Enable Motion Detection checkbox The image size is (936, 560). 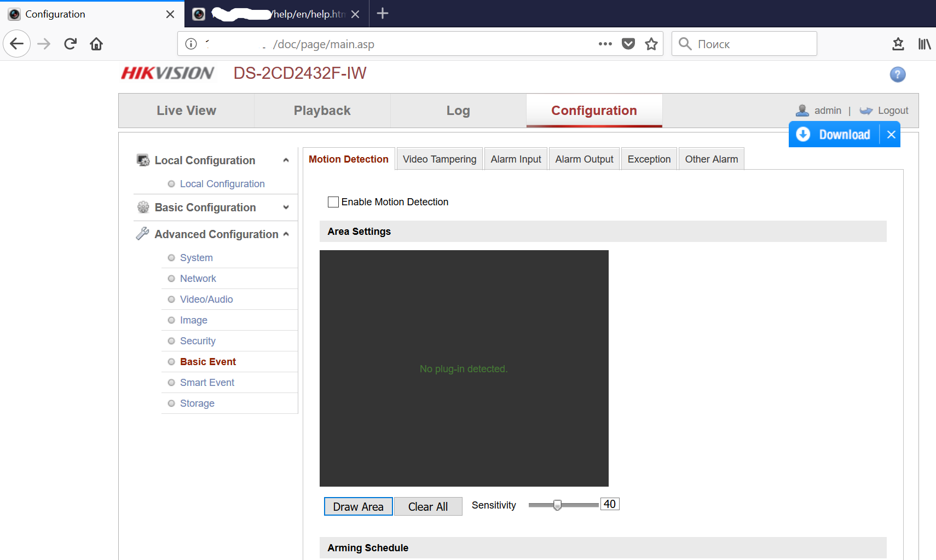333,202
